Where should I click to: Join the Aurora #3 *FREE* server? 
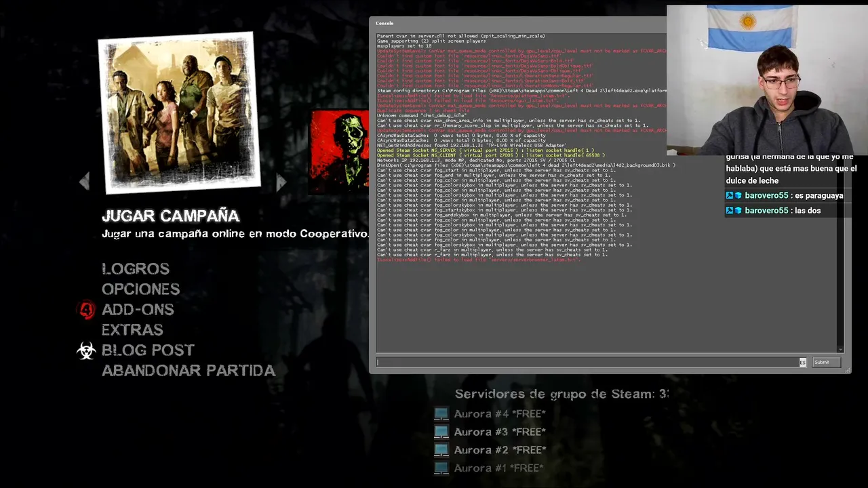pos(500,432)
